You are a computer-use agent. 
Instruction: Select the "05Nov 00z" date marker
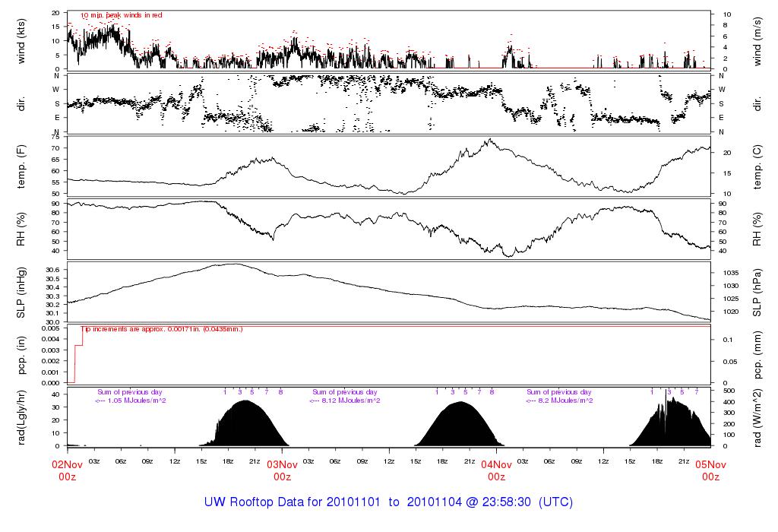point(710,471)
